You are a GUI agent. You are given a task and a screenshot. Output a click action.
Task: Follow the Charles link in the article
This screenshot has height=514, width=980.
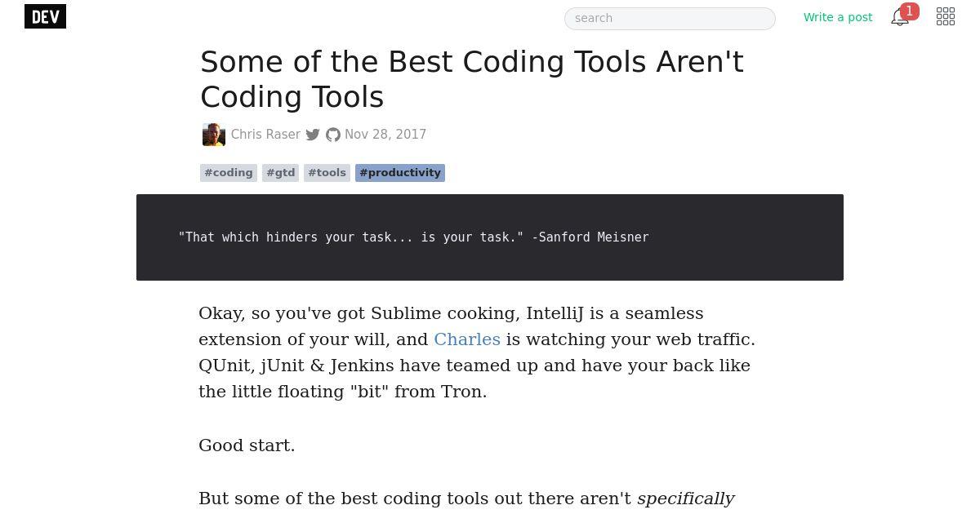pyautogui.click(x=467, y=339)
